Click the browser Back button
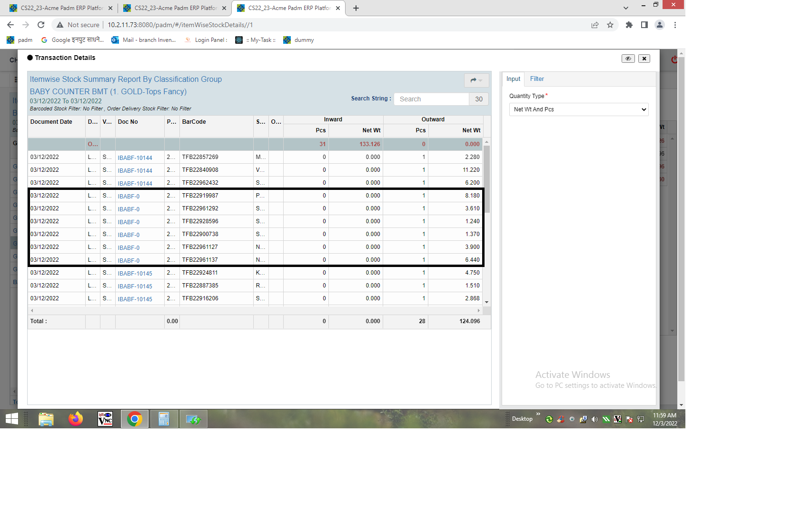 (10, 25)
